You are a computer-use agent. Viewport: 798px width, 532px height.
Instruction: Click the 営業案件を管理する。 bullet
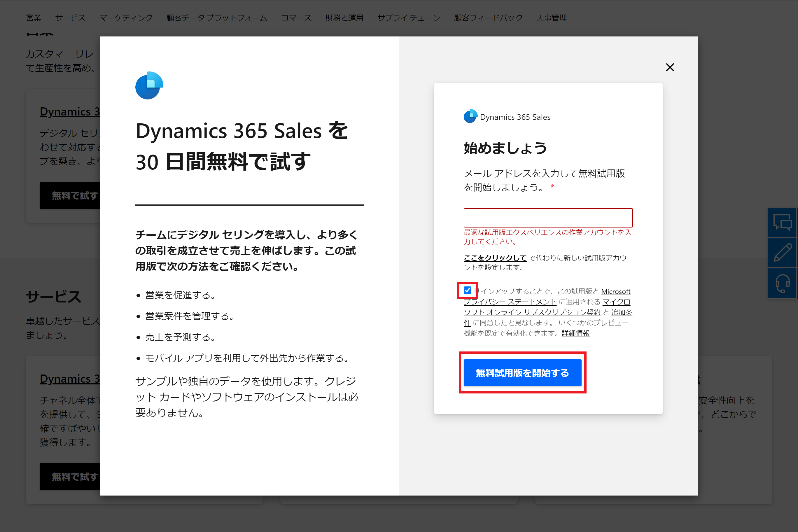[189, 316]
